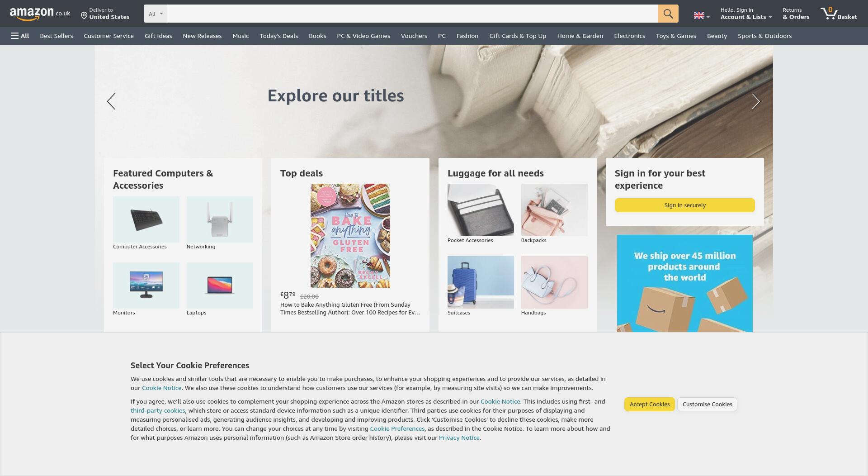The height and width of the screenshot is (476, 868).
Task: Open the Best Sellers nav item
Action: [x=57, y=36]
